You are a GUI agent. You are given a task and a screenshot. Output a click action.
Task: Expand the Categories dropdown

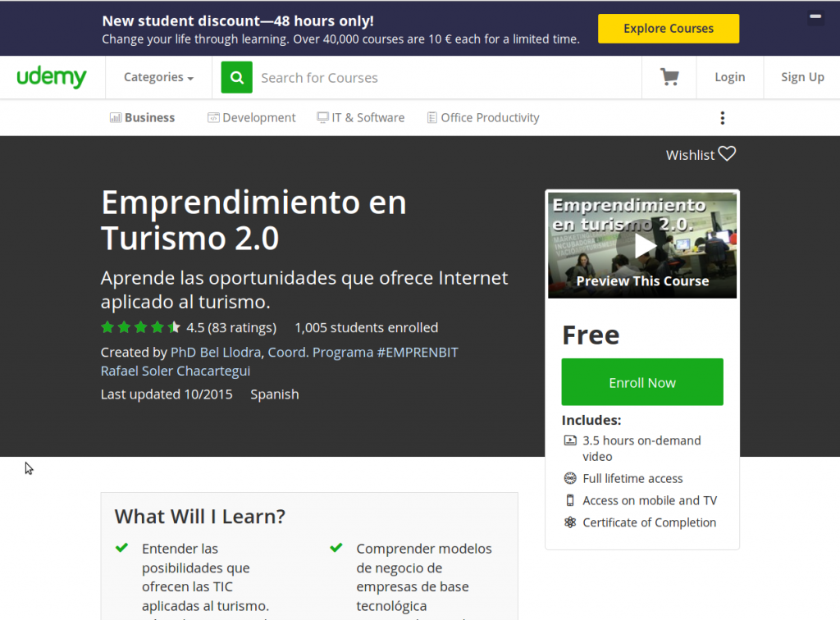click(x=158, y=77)
